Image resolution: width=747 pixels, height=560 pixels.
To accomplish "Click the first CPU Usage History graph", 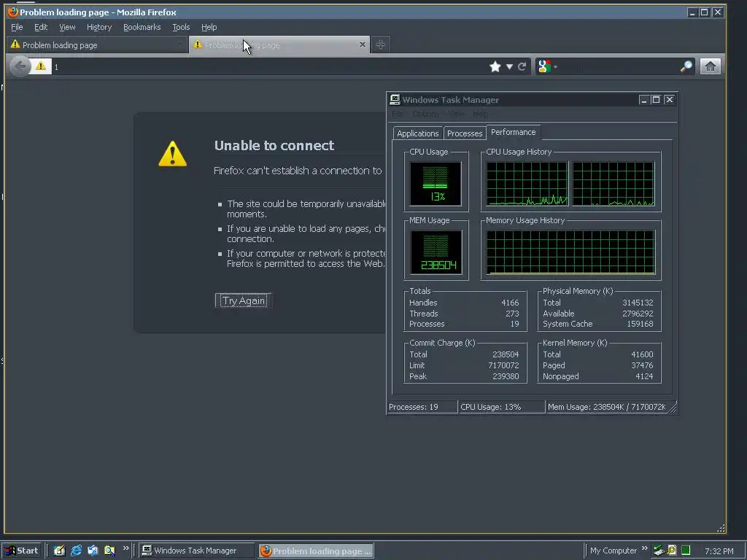I will [x=527, y=184].
